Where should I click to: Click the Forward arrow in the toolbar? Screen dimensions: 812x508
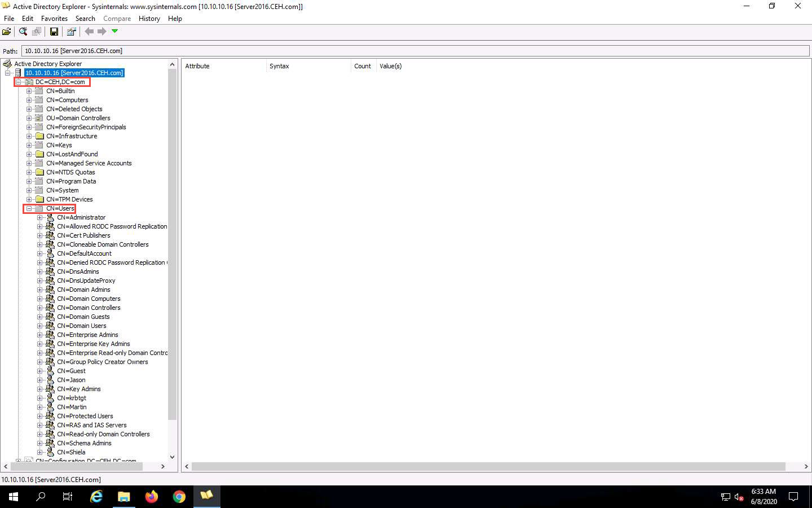(102, 32)
